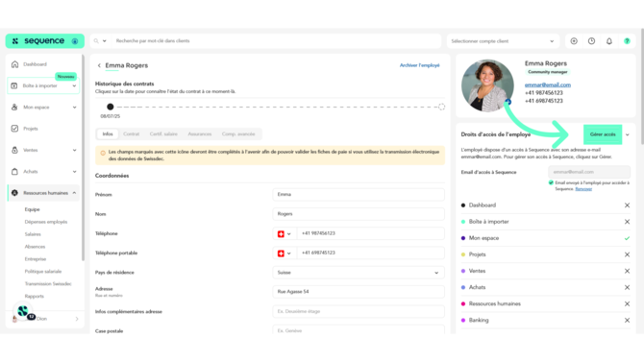The image size is (644, 362).
Task: Open Téléphone country flag dropdown
Action: (x=285, y=233)
